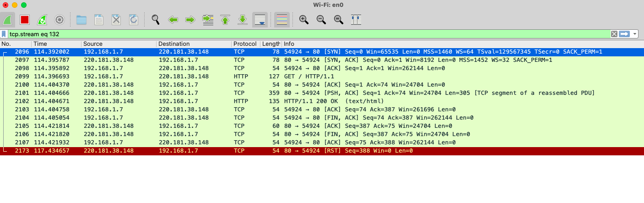
Task: Clear the tcp.stream display filter
Action: pyautogui.click(x=614, y=34)
